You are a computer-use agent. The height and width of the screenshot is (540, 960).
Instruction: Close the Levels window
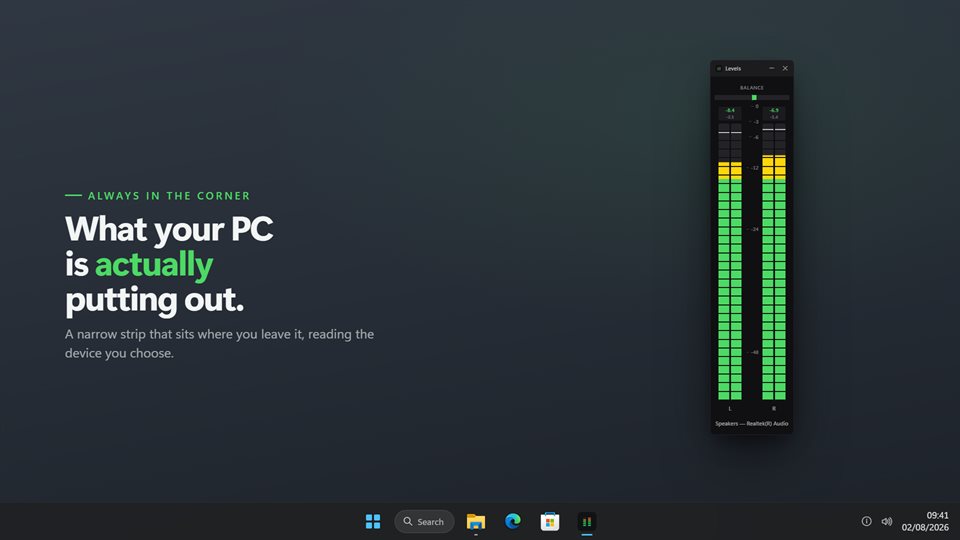pyautogui.click(x=785, y=69)
